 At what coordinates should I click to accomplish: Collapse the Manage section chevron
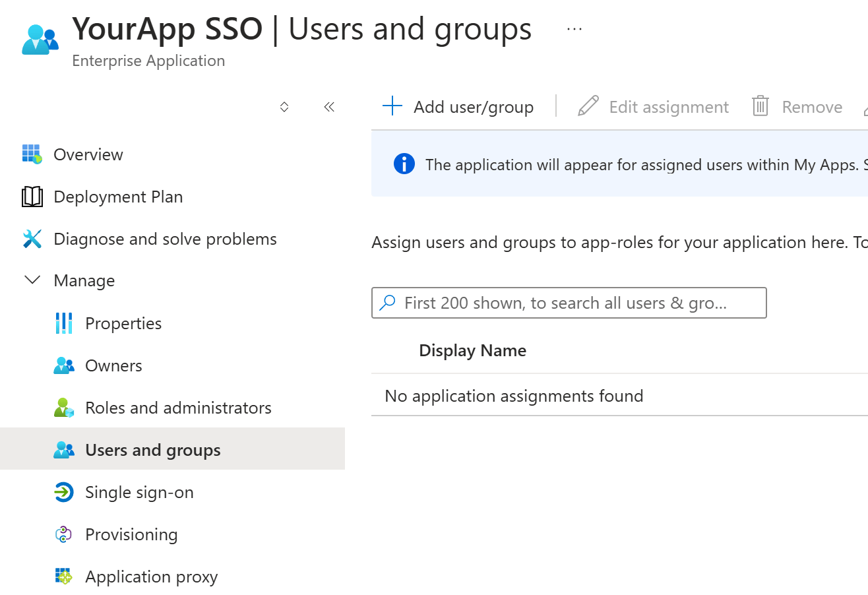coord(32,280)
